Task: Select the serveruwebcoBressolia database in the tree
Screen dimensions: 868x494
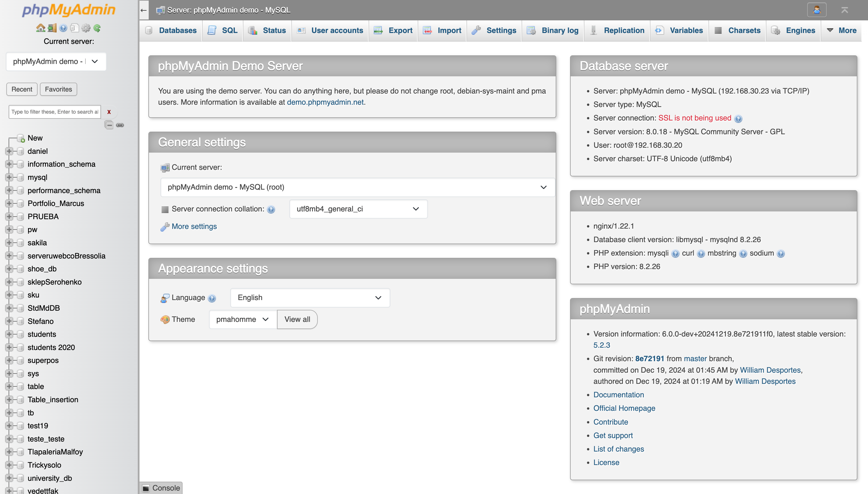Action: (66, 256)
